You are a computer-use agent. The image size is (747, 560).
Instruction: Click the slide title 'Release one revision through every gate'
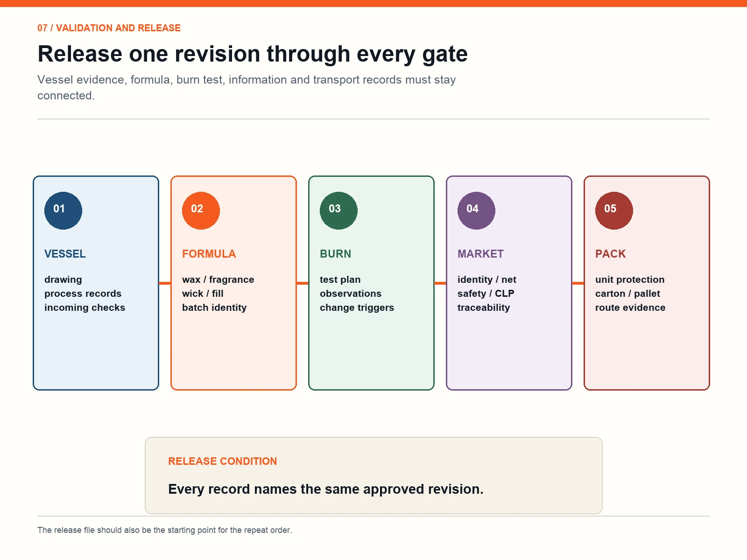(253, 54)
